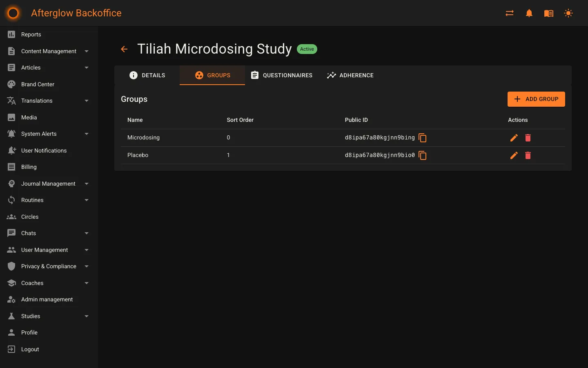The height and width of the screenshot is (368, 588).
Task: Expand the Coaches submenu arrow
Action: 87,283
